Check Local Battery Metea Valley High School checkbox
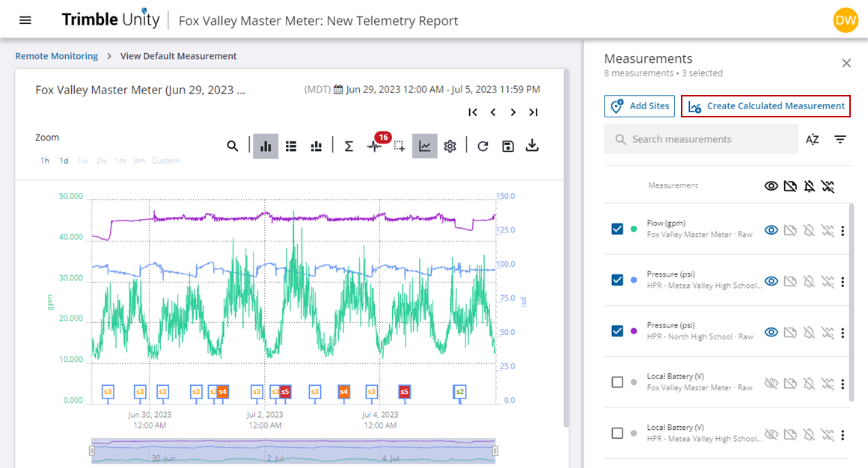This screenshot has height=468, width=868. [617, 433]
